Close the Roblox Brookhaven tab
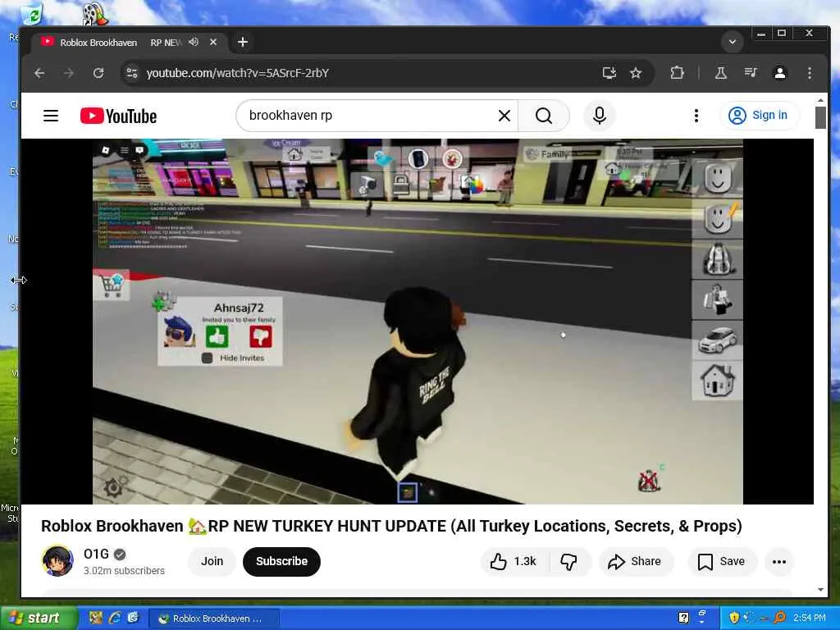 tap(213, 42)
